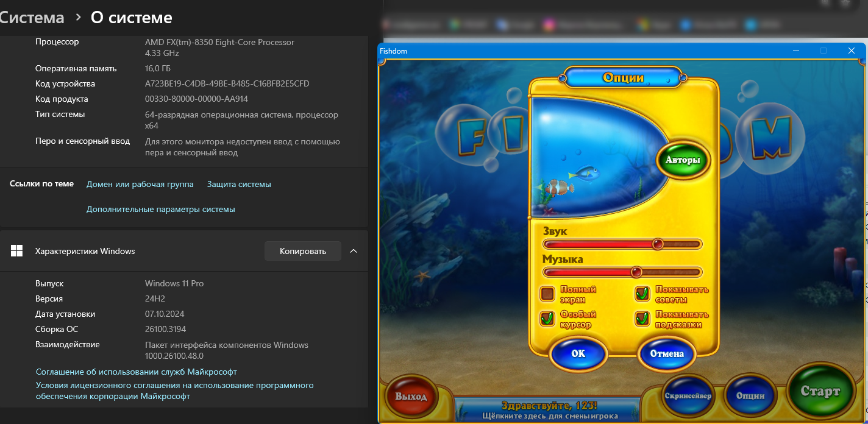This screenshot has width=868, height=424.
Task: Click the О системе page heading
Action: (132, 18)
